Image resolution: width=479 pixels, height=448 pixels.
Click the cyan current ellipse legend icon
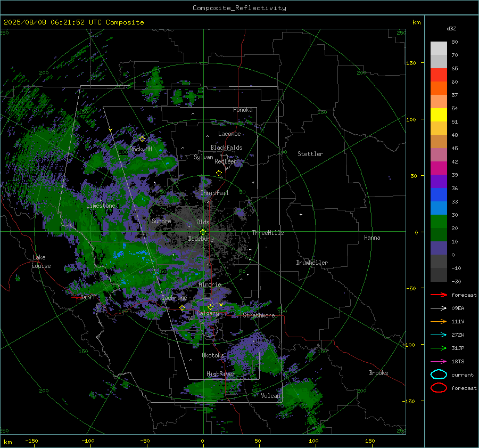(x=439, y=374)
